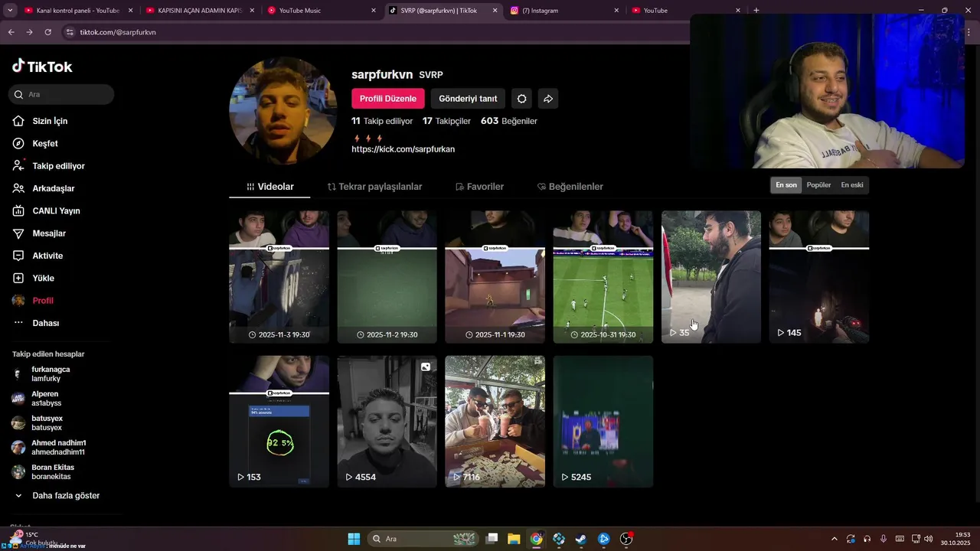
Task: Switch to the Beğenilenler tab
Action: pyautogui.click(x=570, y=187)
